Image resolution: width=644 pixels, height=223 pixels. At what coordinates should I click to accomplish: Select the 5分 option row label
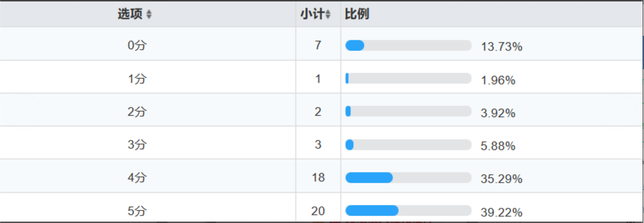click(x=137, y=211)
